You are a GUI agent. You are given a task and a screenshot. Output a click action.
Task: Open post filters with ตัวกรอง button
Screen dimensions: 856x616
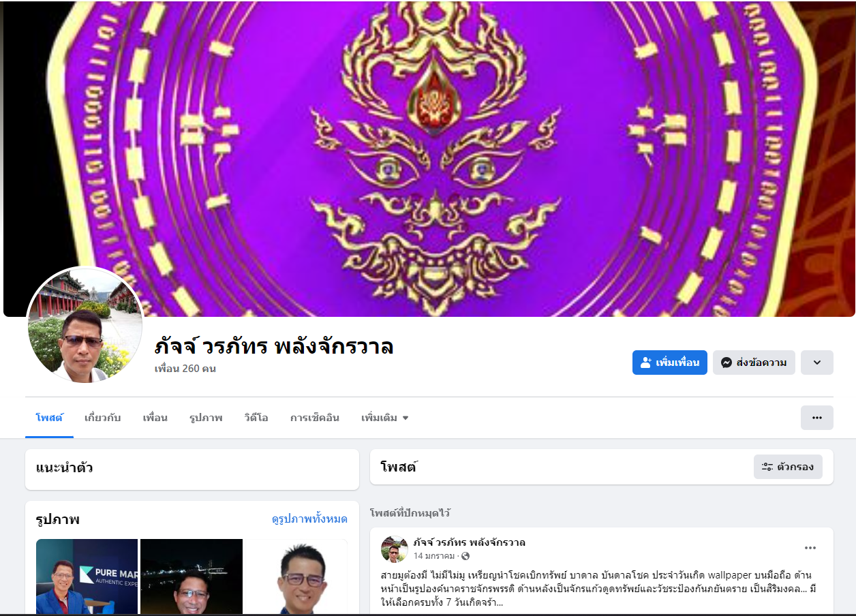tap(788, 467)
